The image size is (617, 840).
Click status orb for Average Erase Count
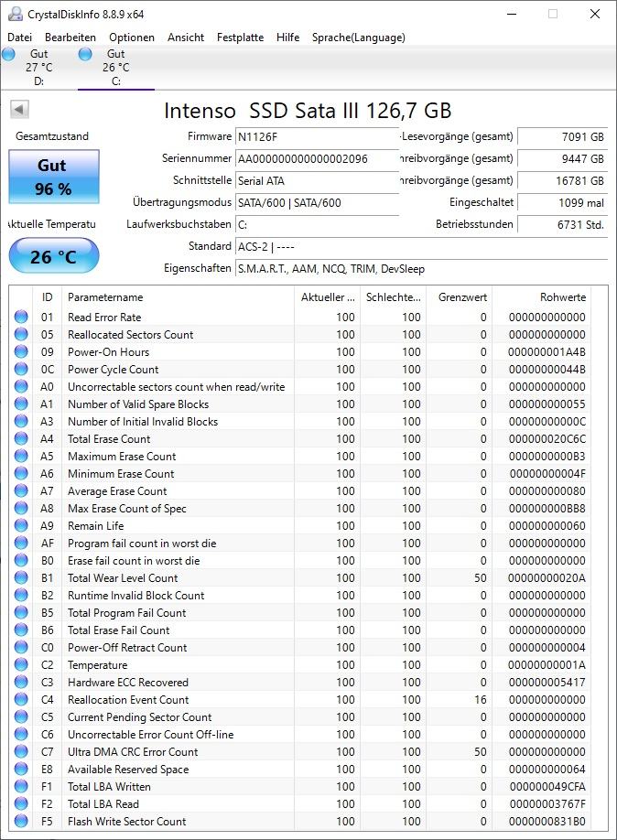tap(21, 490)
